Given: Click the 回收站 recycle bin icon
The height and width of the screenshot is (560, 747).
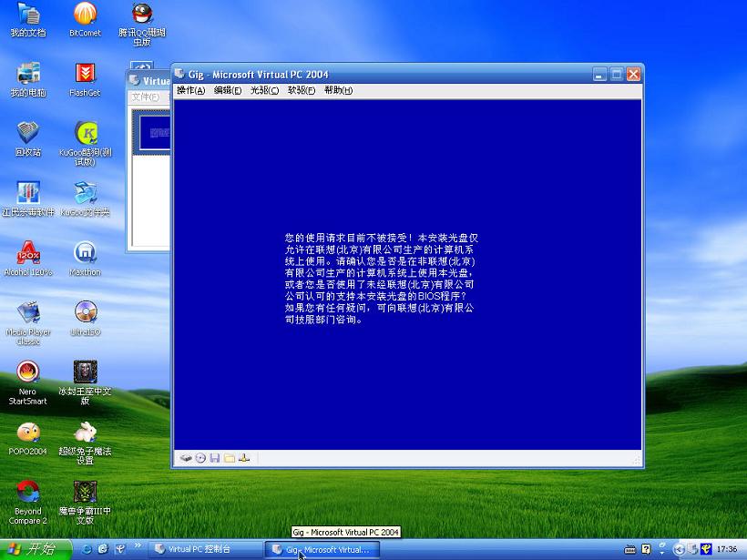Looking at the screenshot, I should click(28, 139).
